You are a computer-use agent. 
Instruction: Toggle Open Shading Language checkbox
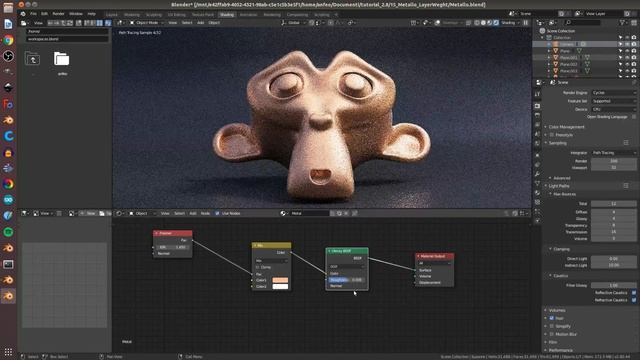[x=633, y=117]
